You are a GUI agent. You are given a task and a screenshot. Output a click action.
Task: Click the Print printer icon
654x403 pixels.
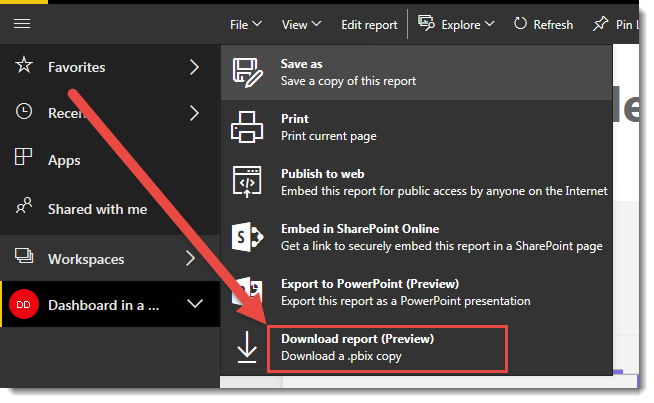pyautogui.click(x=247, y=127)
